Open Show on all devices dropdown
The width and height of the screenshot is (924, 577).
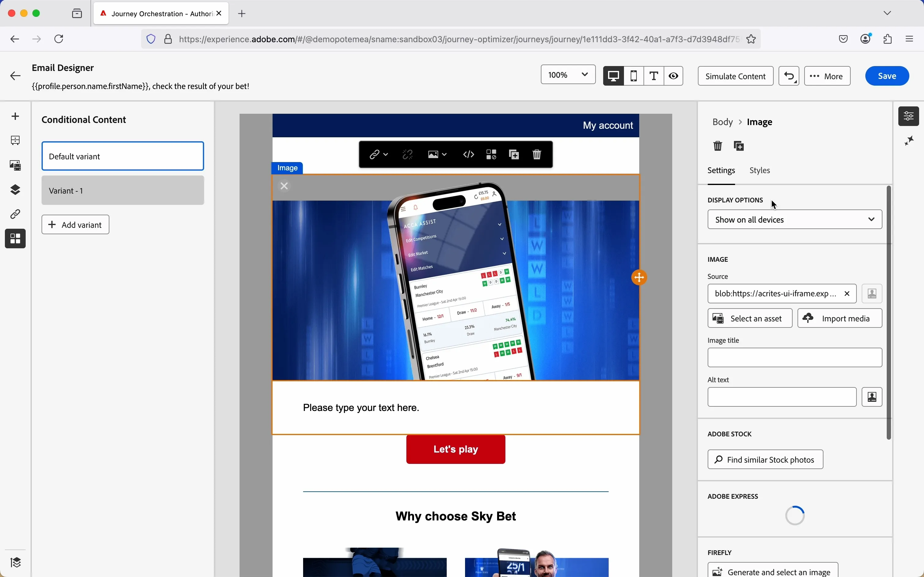795,220
